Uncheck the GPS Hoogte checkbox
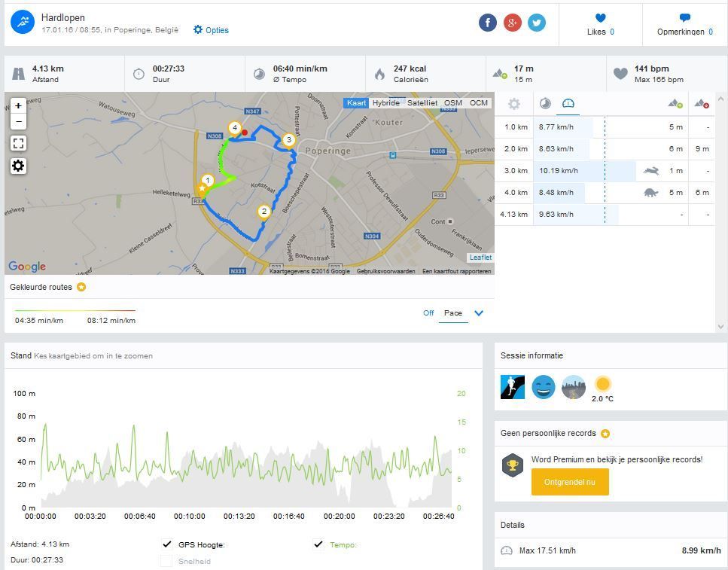This screenshot has width=728, height=570. coord(167,544)
